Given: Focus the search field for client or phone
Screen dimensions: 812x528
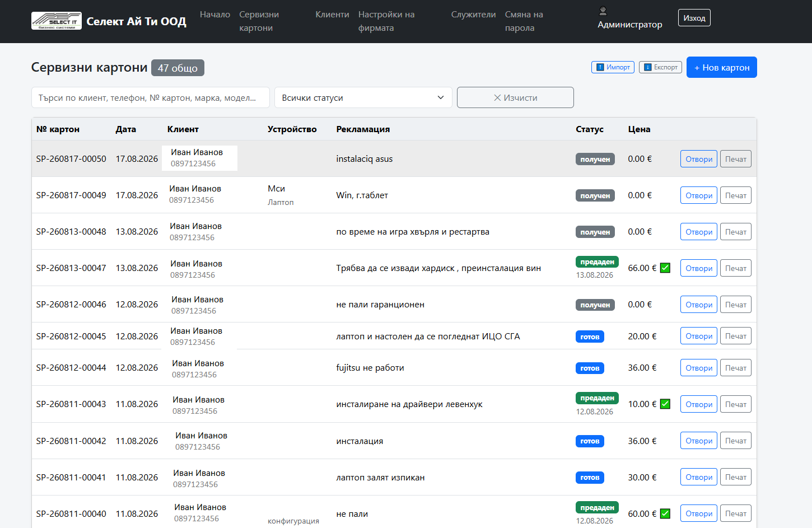Looking at the screenshot, I should [151, 97].
